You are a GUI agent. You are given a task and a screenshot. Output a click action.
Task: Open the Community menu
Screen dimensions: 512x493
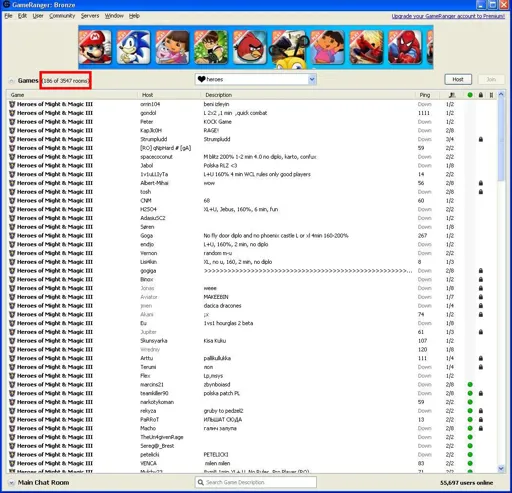62,16
